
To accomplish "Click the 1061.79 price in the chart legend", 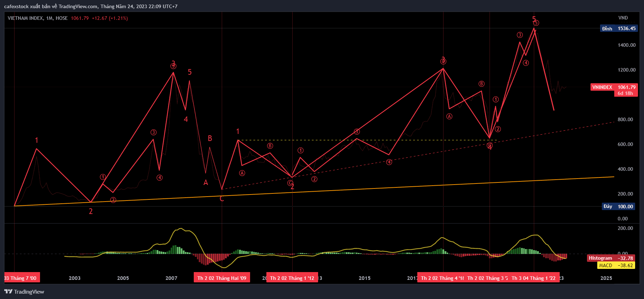I will [80, 18].
